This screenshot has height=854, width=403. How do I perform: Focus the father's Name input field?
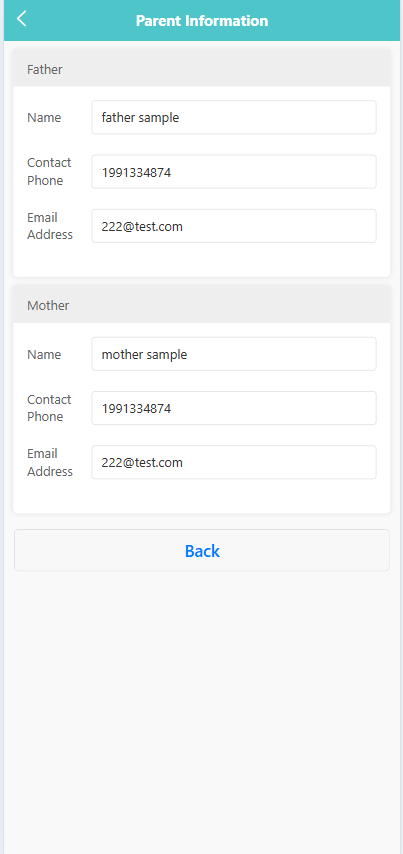[234, 117]
